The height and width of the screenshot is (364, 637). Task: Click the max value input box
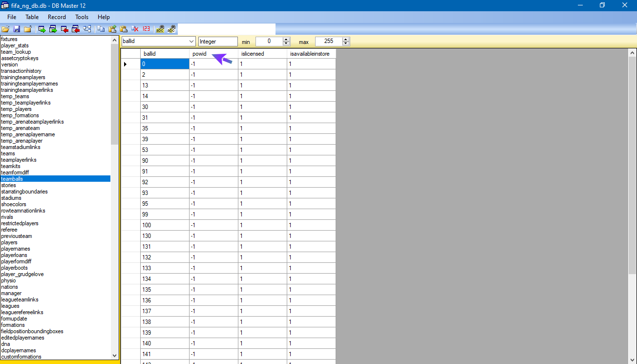[329, 42]
